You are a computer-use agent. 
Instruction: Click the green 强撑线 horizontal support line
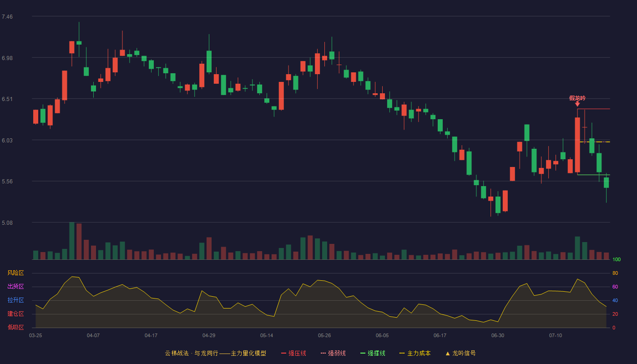pos(594,175)
